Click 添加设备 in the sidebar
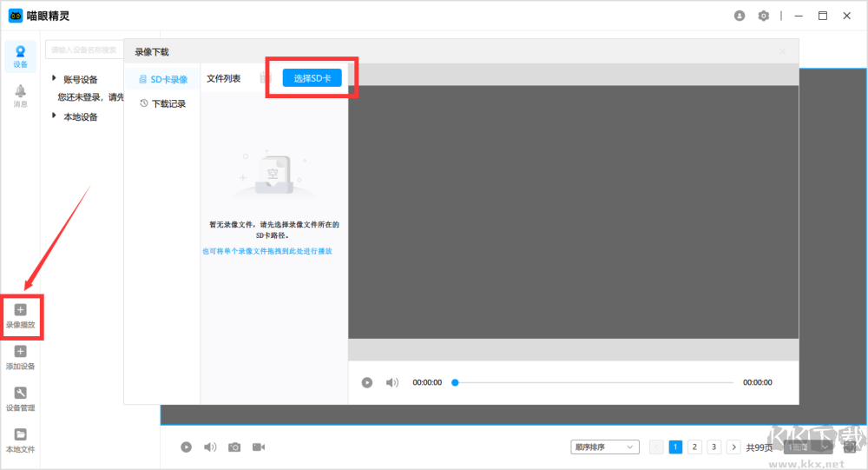 click(x=21, y=358)
